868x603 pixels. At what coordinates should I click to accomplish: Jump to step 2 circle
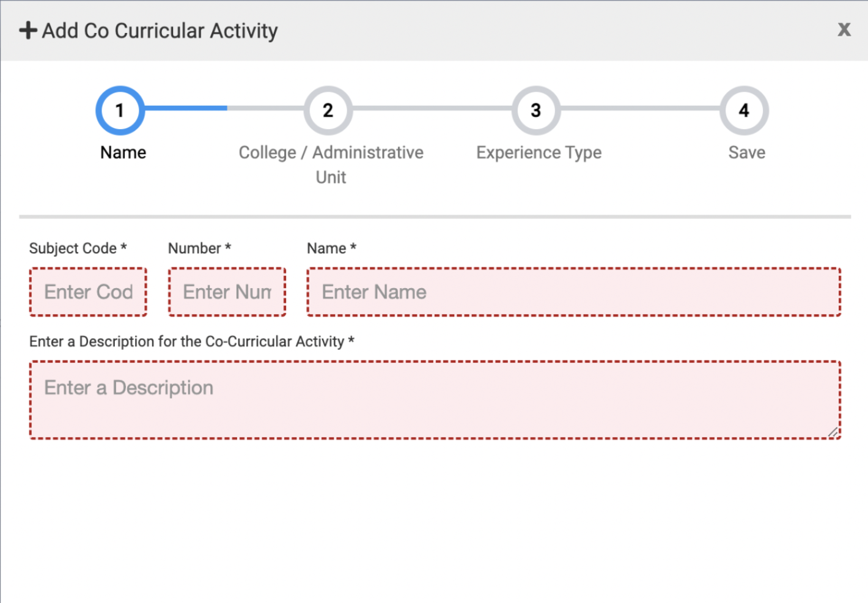click(328, 111)
